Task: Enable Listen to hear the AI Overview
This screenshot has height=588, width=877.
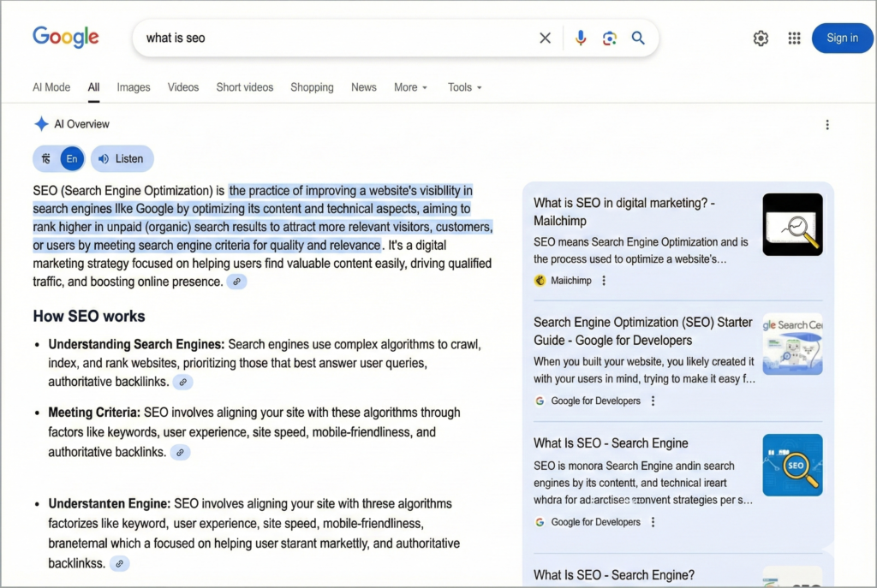Action: pos(122,158)
